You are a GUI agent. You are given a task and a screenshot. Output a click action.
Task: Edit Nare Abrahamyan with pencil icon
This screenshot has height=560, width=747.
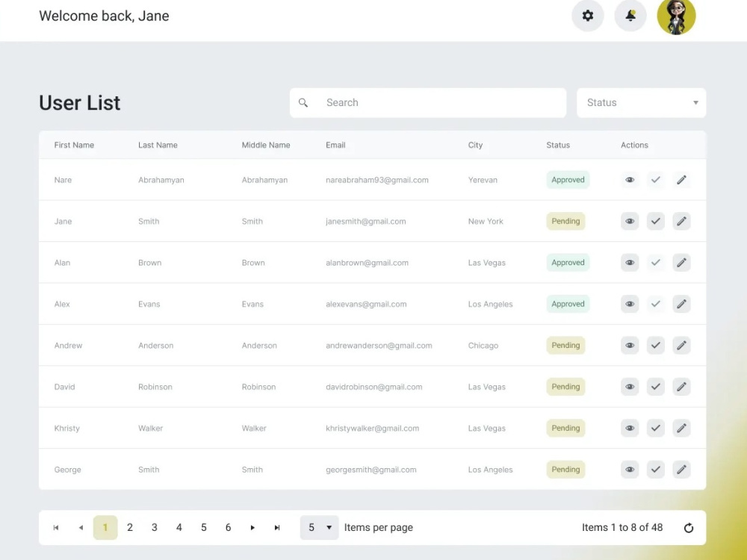(x=681, y=179)
